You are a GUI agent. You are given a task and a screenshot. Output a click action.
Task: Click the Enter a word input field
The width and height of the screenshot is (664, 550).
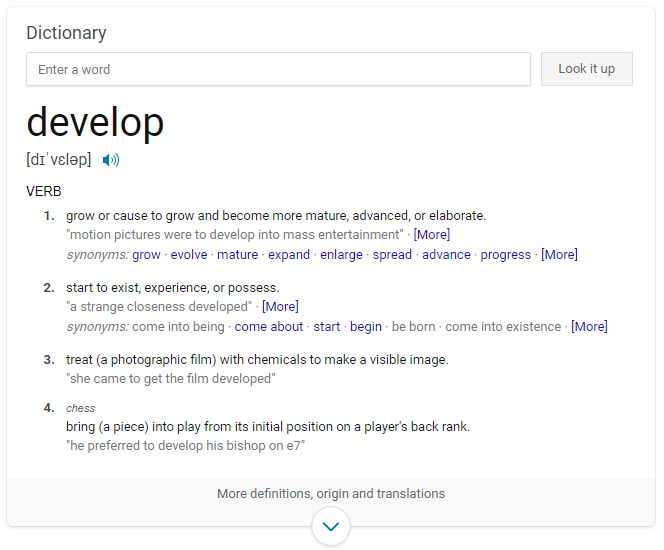tap(278, 69)
